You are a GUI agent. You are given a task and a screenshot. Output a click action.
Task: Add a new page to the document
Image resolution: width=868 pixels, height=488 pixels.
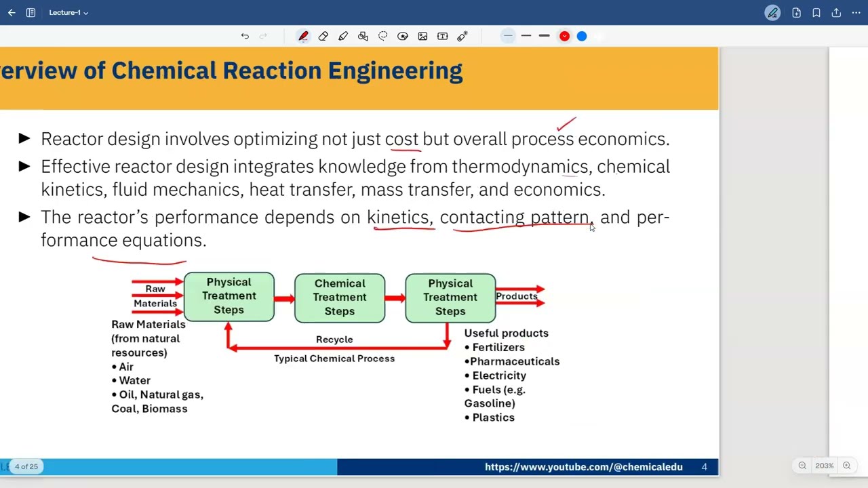(797, 12)
